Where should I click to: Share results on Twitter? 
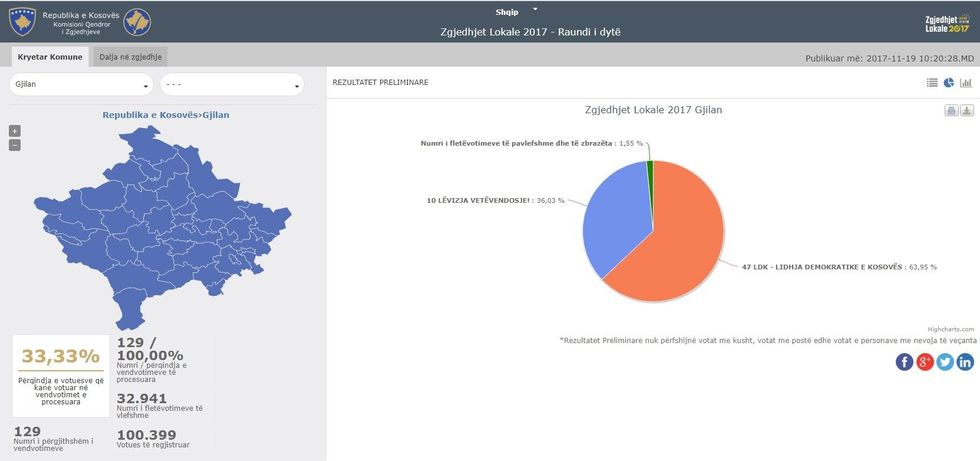coord(945,362)
